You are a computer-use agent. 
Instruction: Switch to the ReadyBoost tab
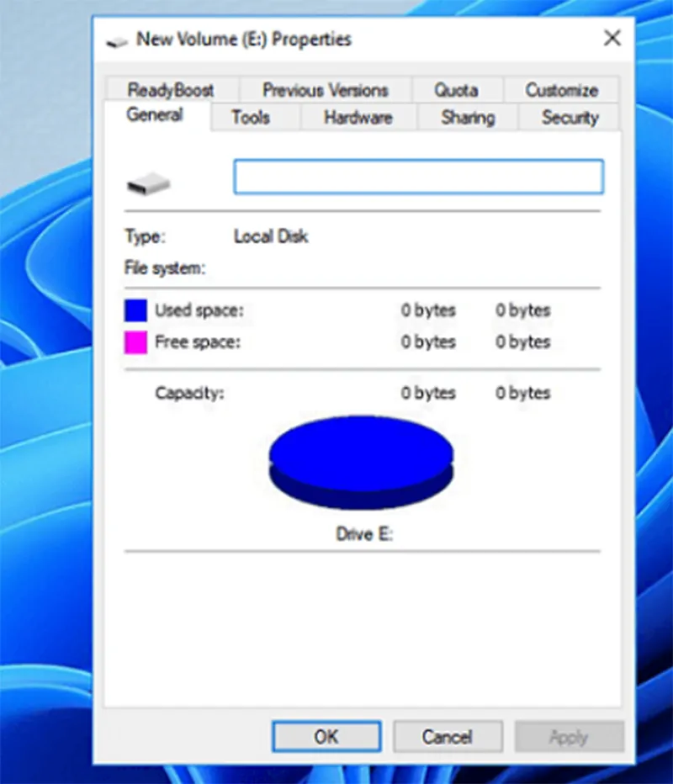(171, 90)
